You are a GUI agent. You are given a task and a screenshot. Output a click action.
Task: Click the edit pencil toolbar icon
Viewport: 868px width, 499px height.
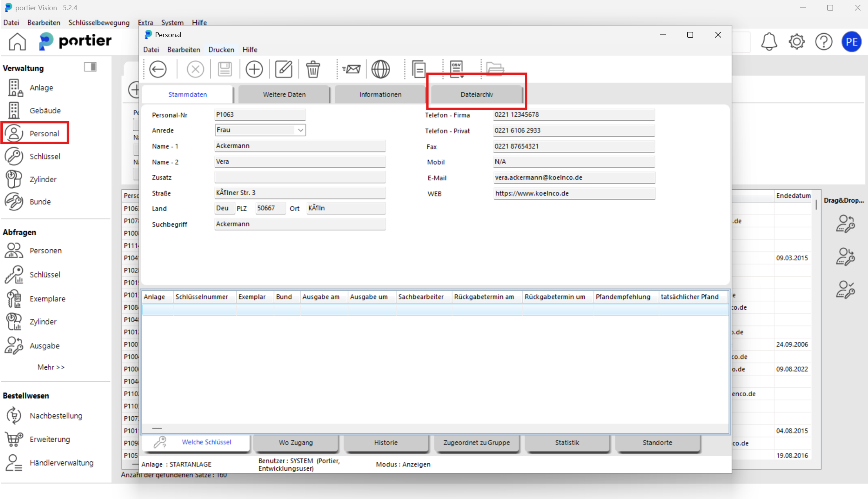[283, 69]
